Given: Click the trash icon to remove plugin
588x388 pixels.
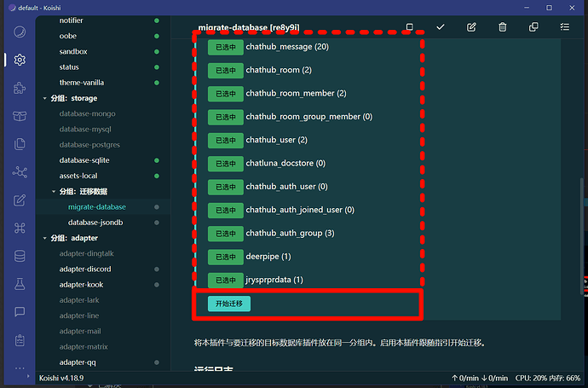Looking at the screenshot, I should pyautogui.click(x=503, y=27).
